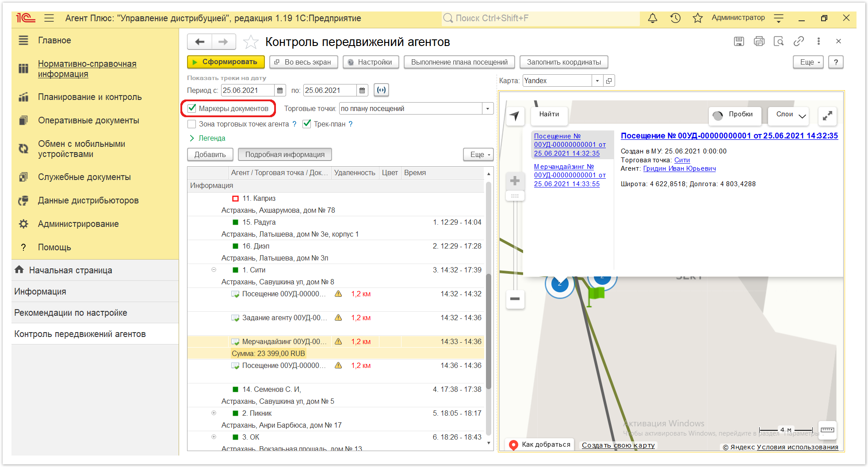The image size is (868, 467).
Task: Open Главное section
Action: click(54, 41)
